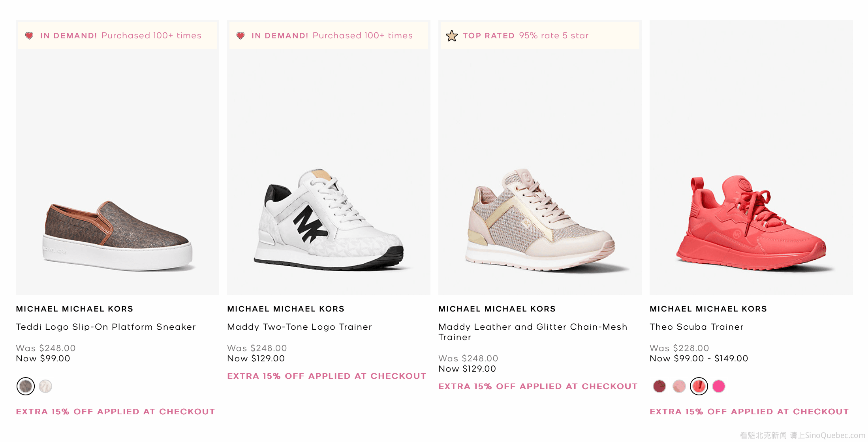The width and height of the screenshot is (868, 442).
Task: Click the heart icon above the Maddy Two-Tone trainer
Action: (x=240, y=36)
